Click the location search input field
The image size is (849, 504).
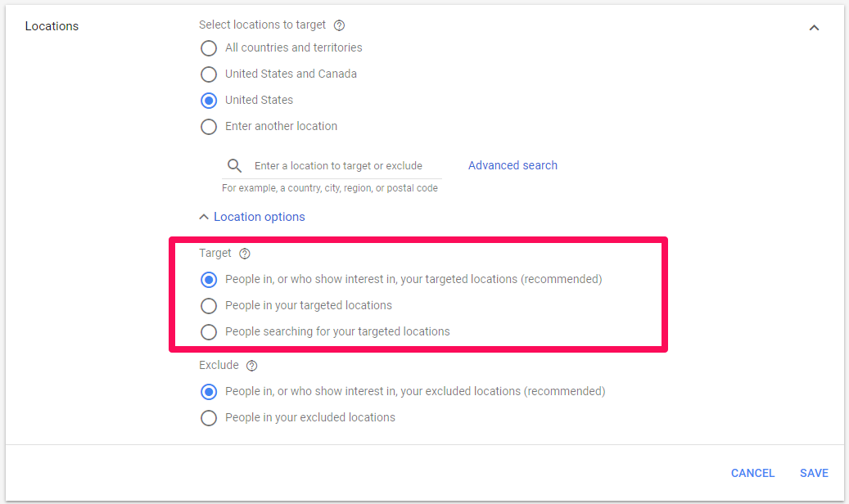[x=344, y=166]
